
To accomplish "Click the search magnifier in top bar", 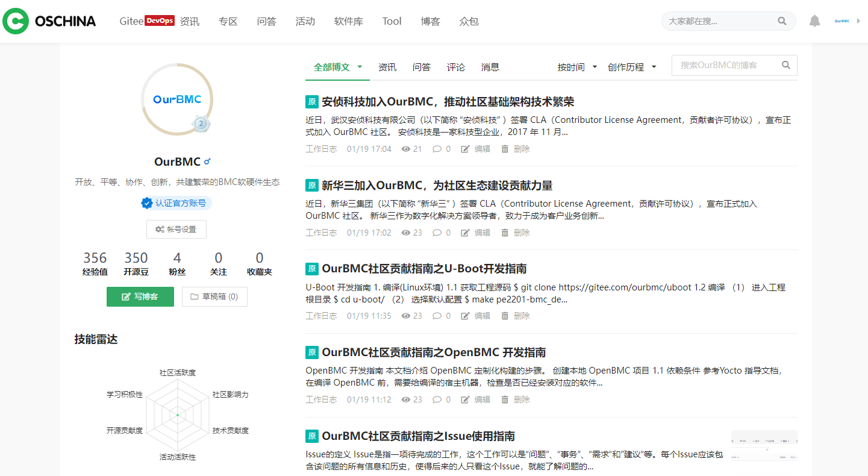I will pyautogui.click(x=782, y=21).
